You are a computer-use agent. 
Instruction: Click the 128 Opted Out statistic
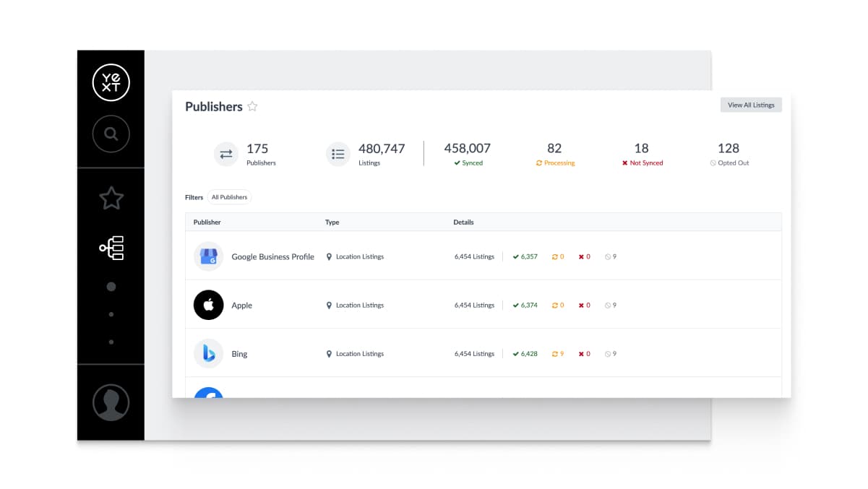[729, 154]
